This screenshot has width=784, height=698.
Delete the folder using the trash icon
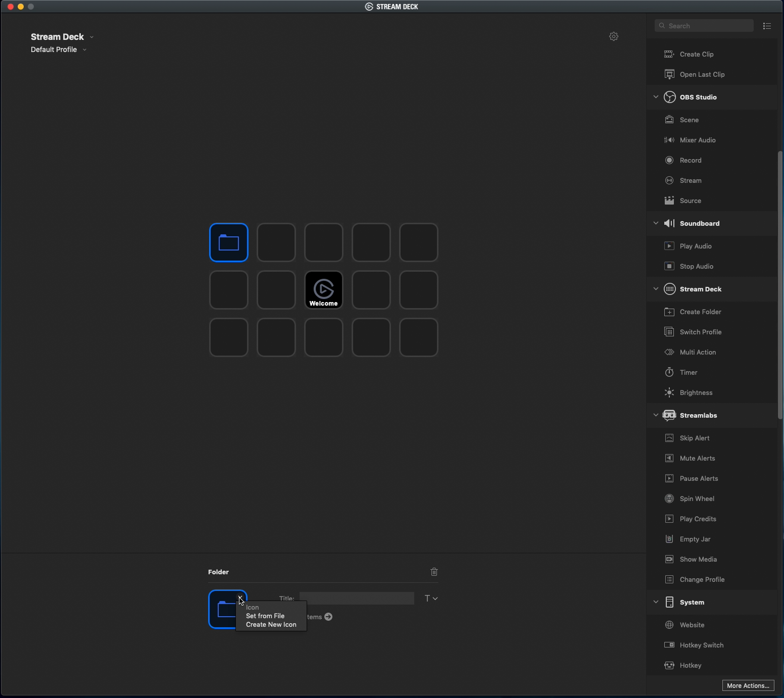point(434,572)
